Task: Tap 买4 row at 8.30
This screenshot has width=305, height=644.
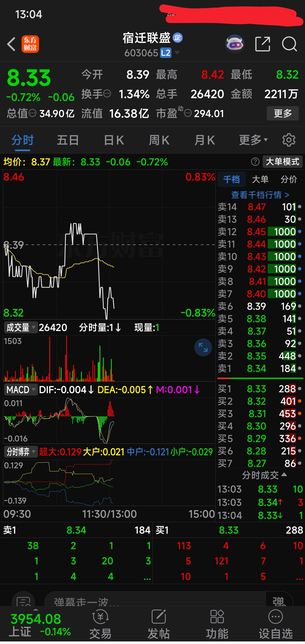Action: 260,426
